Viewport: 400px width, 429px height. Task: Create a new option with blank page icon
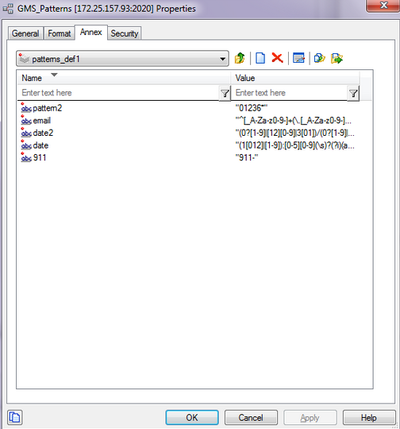[260, 58]
